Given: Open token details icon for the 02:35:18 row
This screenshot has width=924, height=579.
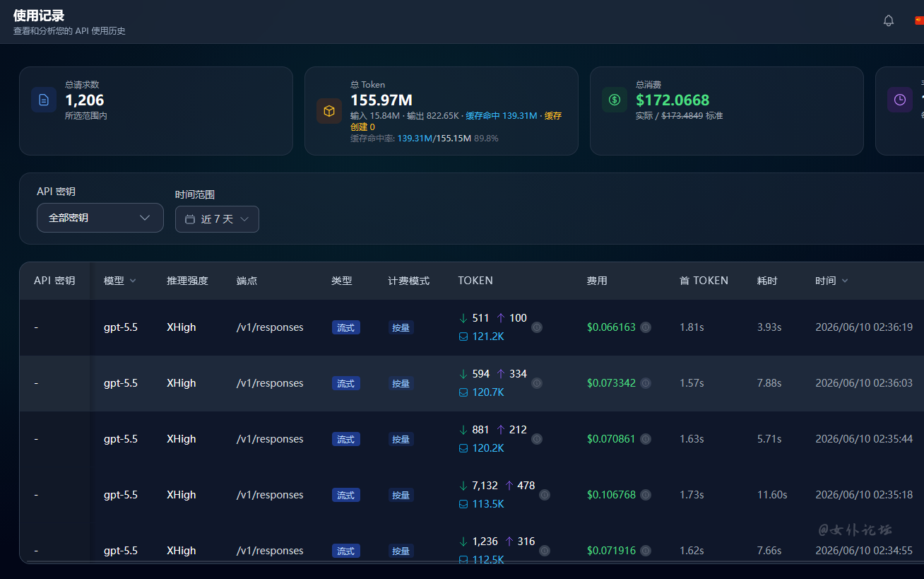Looking at the screenshot, I should coord(545,495).
